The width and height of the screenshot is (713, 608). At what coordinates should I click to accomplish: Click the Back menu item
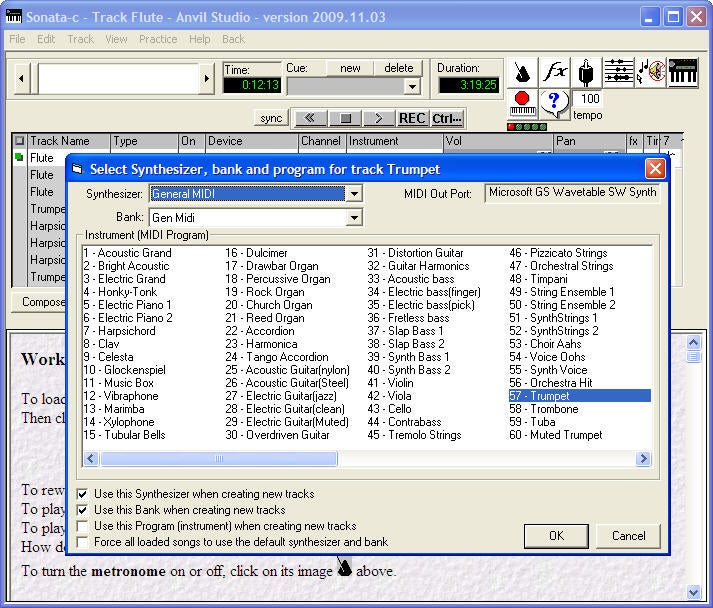click(233, 39)
